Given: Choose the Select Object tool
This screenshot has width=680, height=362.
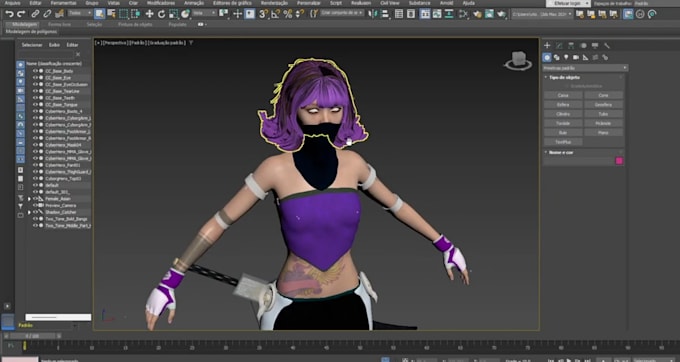Looking at the screenshot, I should (99, 14).
